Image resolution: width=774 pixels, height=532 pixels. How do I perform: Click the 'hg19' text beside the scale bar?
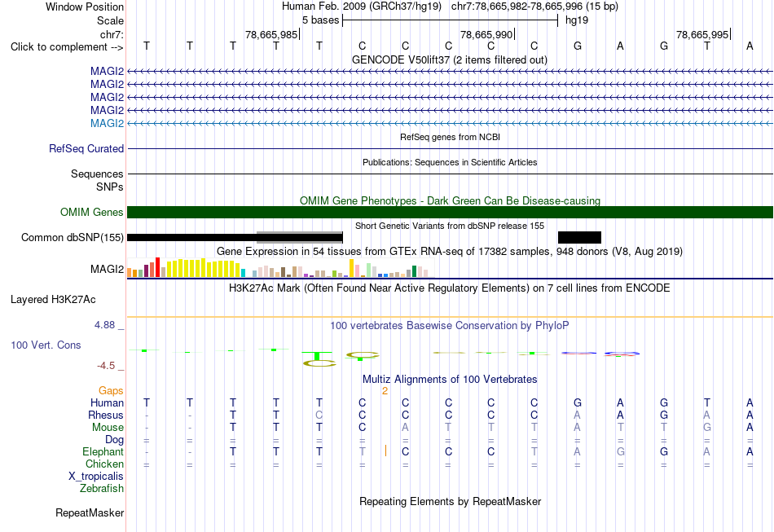[577, 20]
